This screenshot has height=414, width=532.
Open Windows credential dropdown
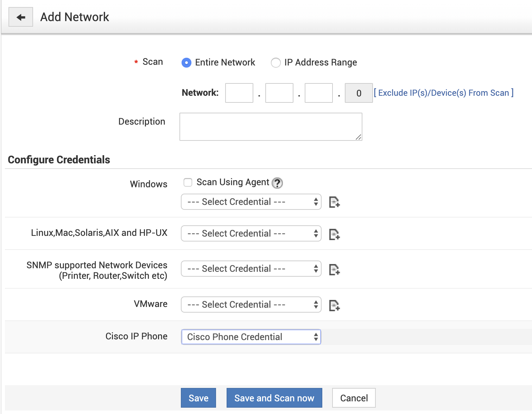[251, 202]
